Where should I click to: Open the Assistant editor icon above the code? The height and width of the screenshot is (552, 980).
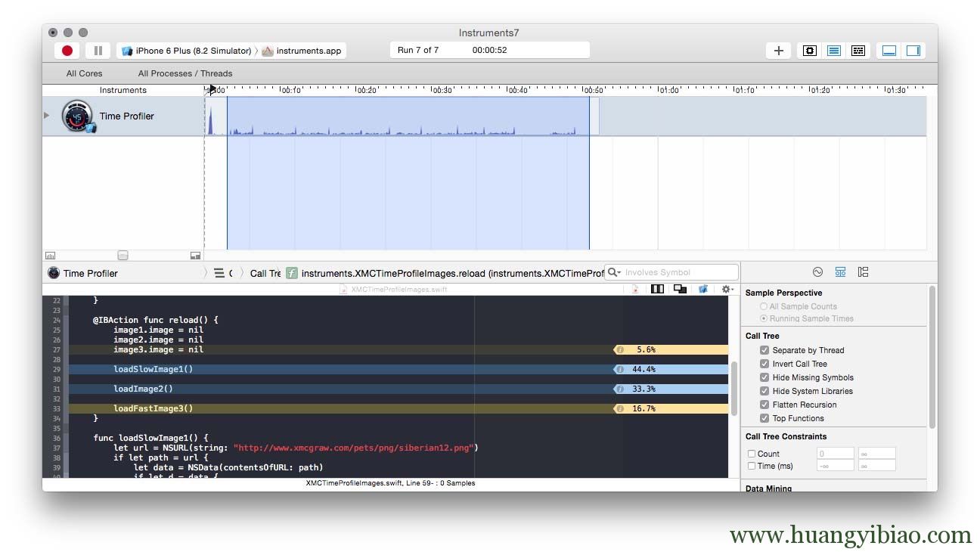657,288
